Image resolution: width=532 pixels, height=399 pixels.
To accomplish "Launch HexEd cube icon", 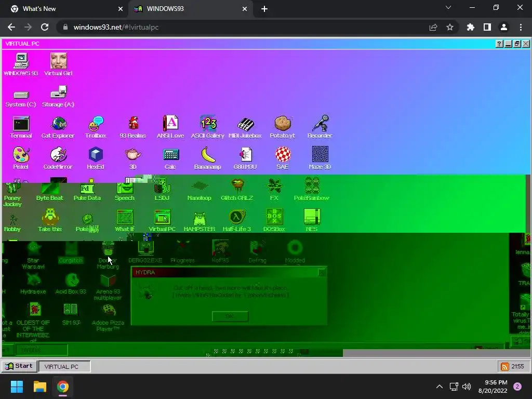I will pyautogui.click(x=96, y=158).
